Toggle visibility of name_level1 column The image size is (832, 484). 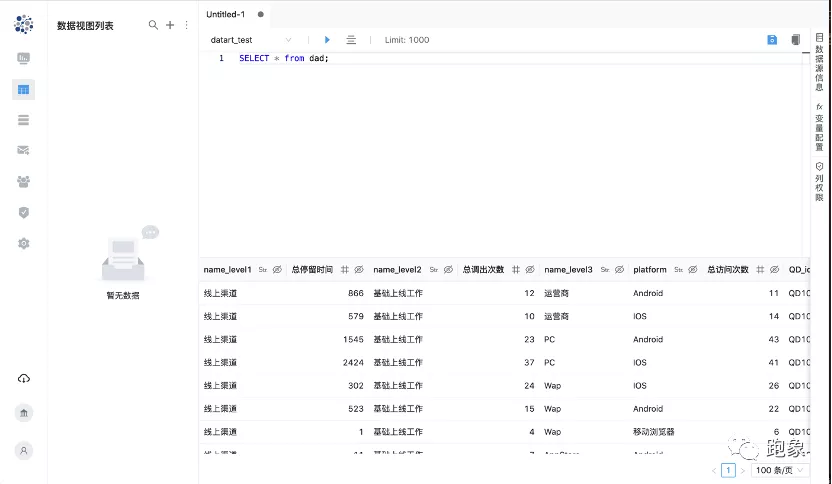coord(277,270)
